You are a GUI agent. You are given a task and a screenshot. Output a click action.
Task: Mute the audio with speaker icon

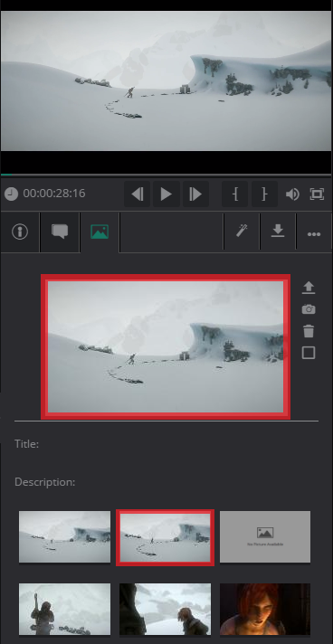tap(292, 194)
